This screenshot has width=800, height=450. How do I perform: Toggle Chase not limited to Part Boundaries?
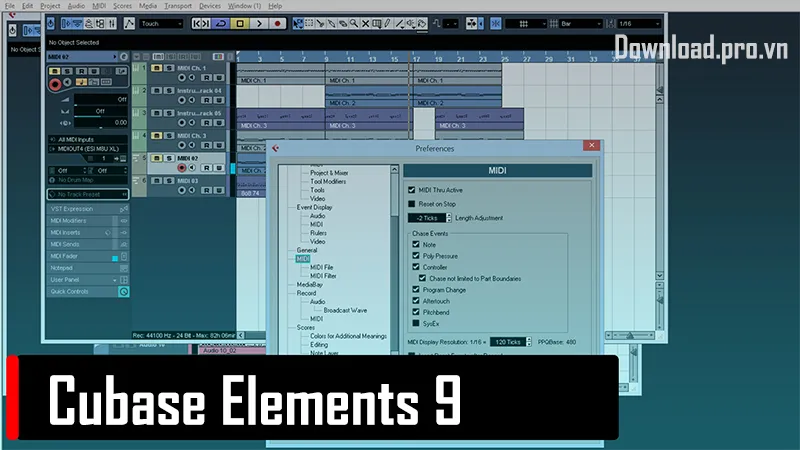(422, 278)
